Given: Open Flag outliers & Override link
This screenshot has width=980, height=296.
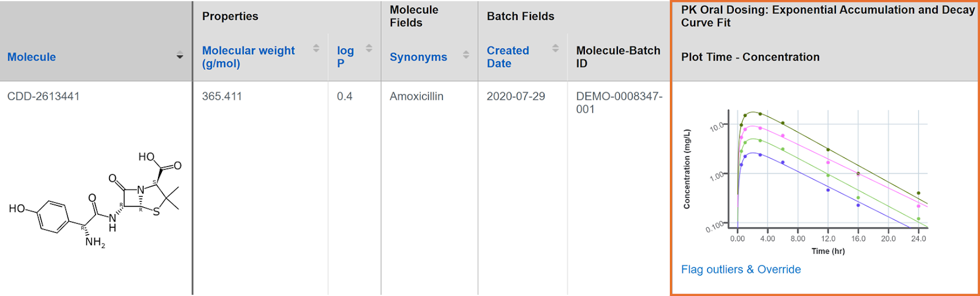Looking at the screenshot, I should [741, 270].
